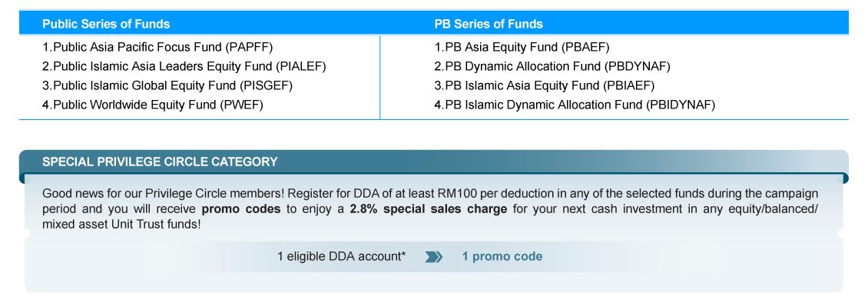The width and height of the screenshot is (868, 300).
Task: Click the Special Privilege Circle Category banner
Action: pos(160,162)
